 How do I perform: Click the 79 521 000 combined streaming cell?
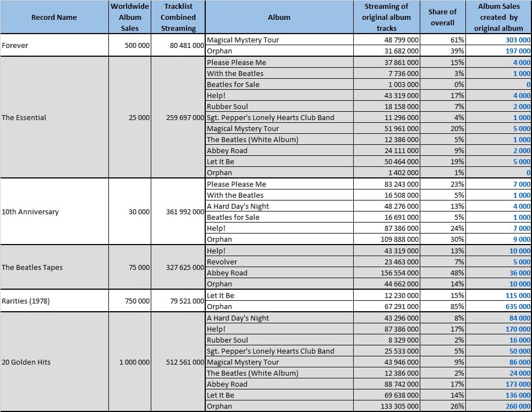pyautogui.click(x=178, y=301)
